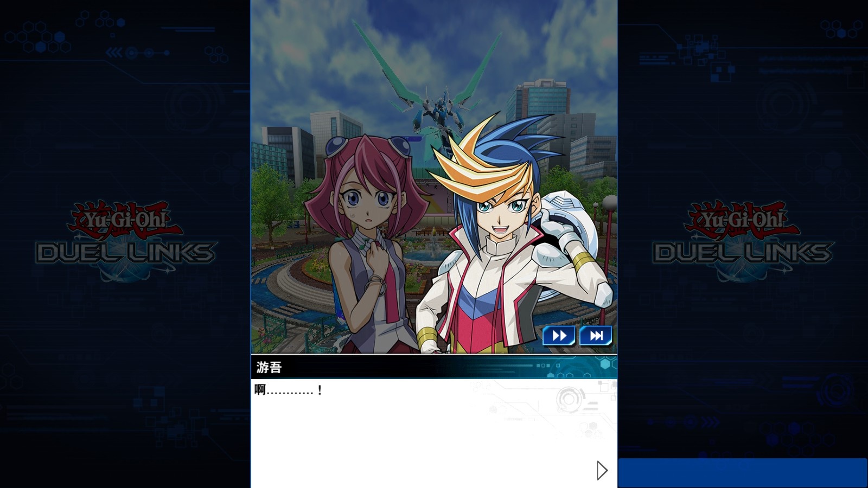Click the dialogue text 啊…………！
The height and width of the screenshot is (488, 868).
click(289, 390)
